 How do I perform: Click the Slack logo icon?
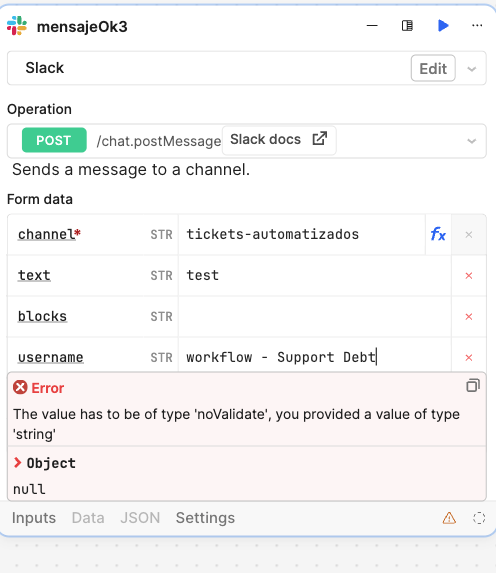tap(17, 26)
